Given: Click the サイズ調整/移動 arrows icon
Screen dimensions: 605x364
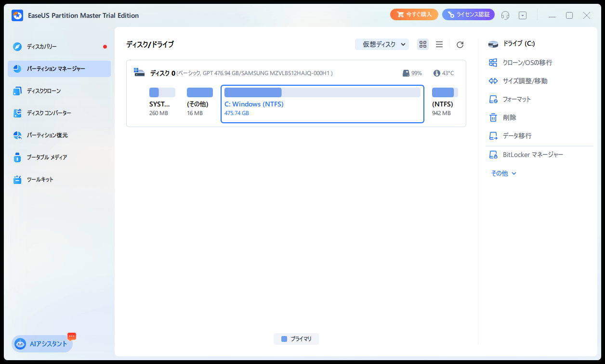Looking at the screenshot, I should tap(493, 81).
